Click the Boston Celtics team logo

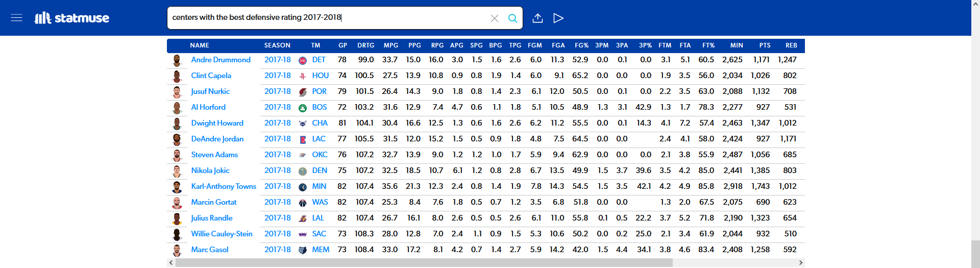[x=303, y=108]
